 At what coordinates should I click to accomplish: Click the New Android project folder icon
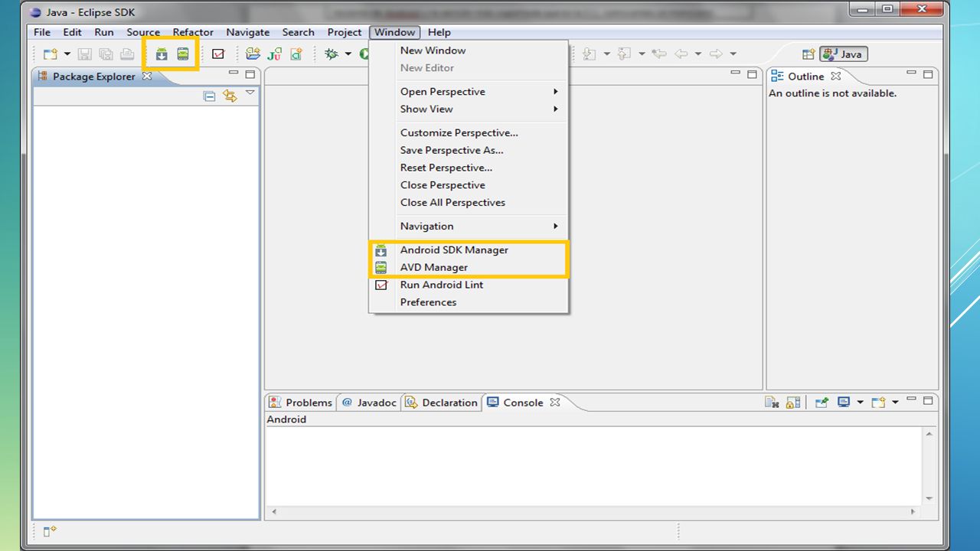253,54
